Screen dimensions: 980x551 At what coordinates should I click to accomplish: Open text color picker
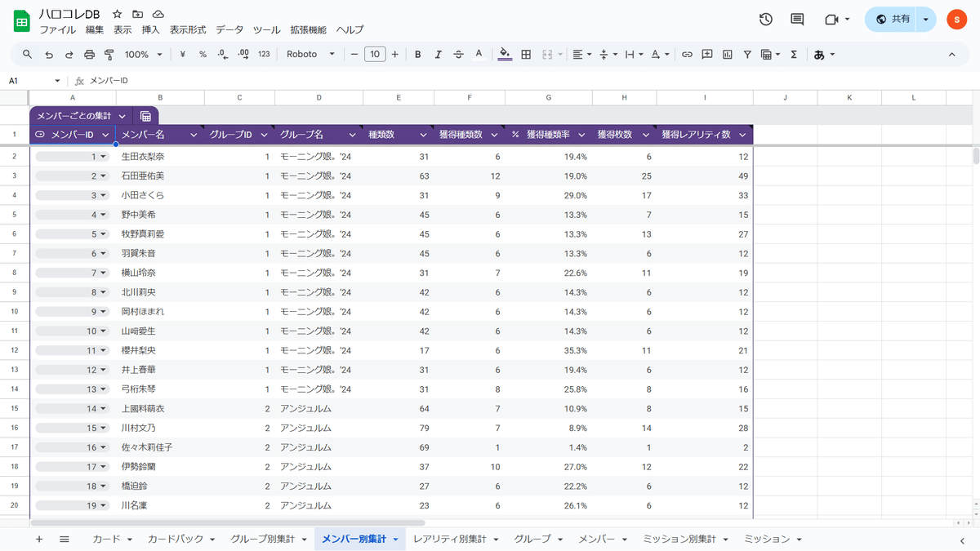[x=479, y=55]
